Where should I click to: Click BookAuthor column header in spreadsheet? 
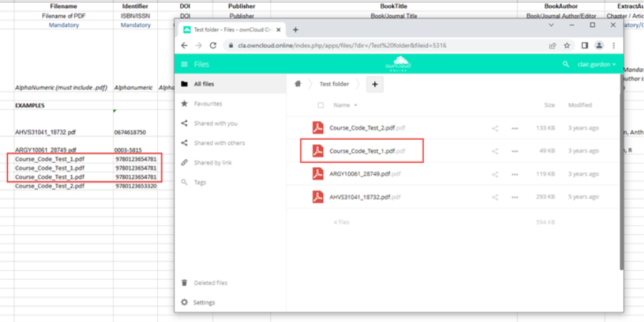point(560,6)
